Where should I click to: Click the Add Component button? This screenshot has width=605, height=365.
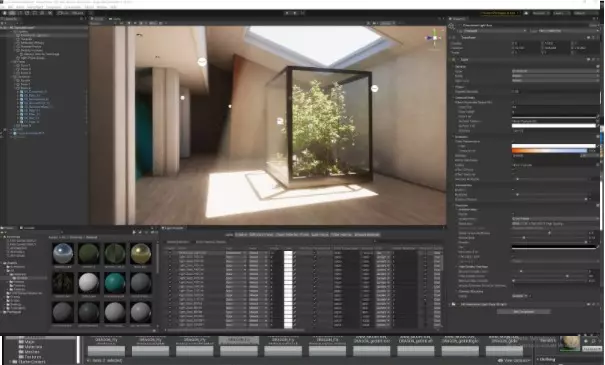tap(524, 311)
